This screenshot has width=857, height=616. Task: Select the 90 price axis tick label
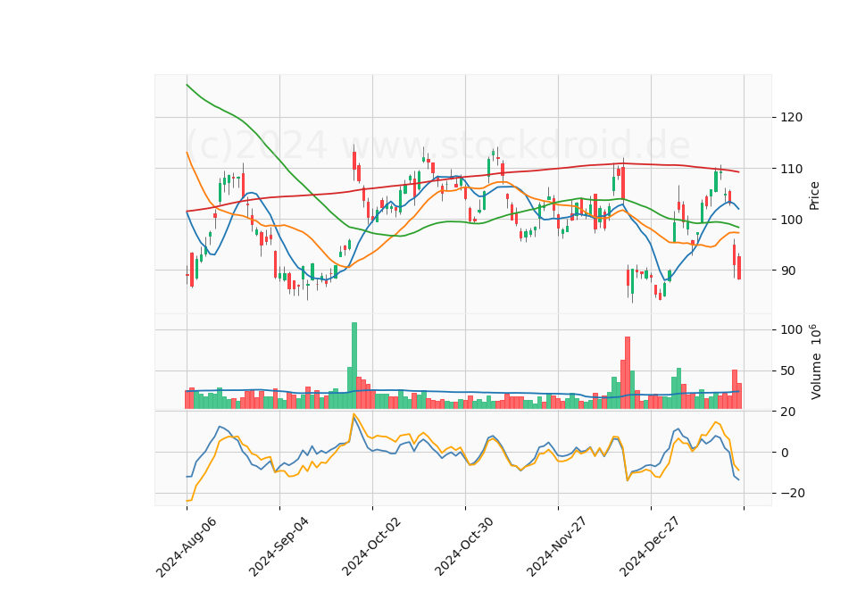click(x=787, y=271)
